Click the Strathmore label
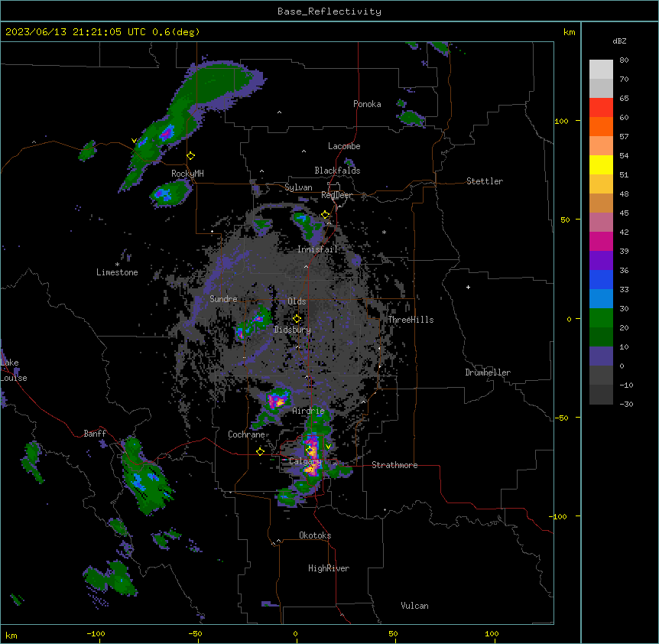The image size is (659, 644). point(394,465)
